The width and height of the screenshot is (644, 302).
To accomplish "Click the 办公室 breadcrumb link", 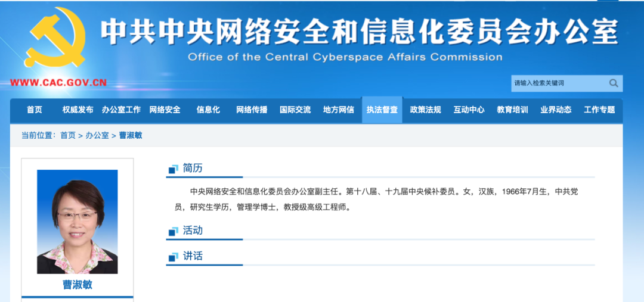I will pyautogui.click(x=97, y=135).
